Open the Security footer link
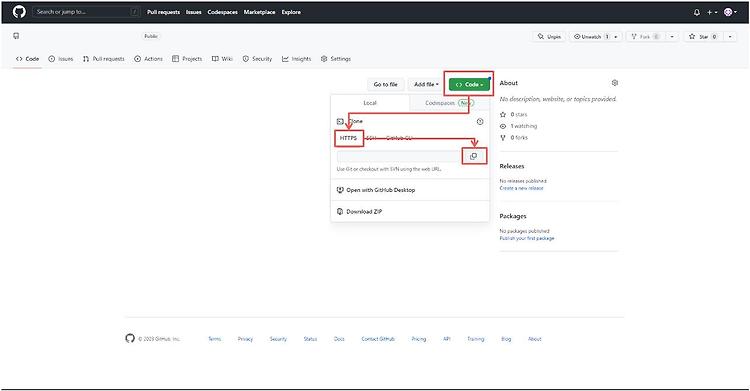The height and width of the screenshot is (391, 750). tap(278, 339)
